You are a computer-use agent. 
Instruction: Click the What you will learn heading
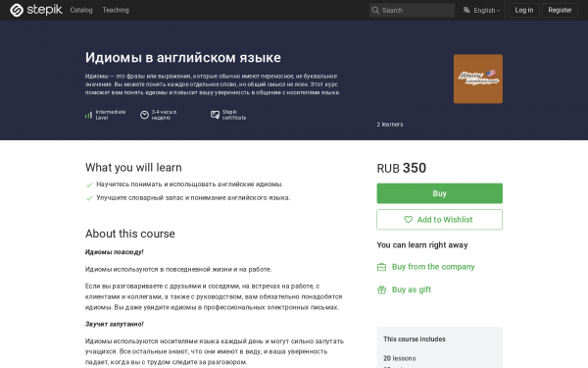[133, 167]
